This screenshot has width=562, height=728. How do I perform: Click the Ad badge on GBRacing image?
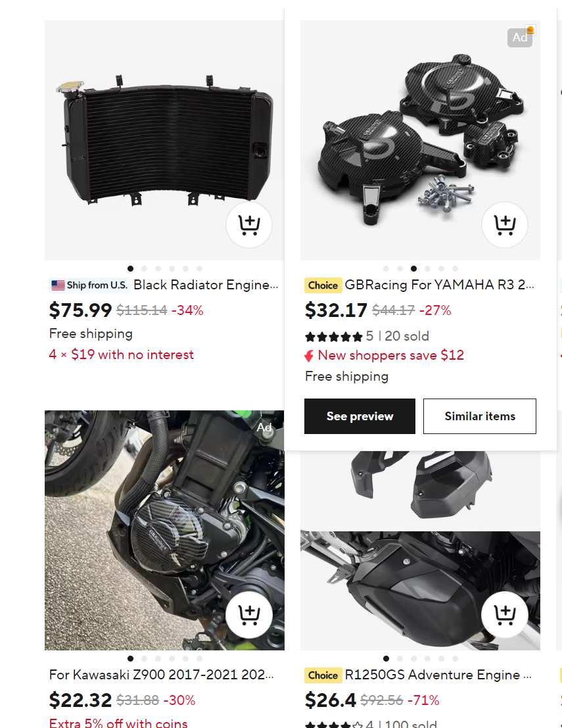click(520, 37)
